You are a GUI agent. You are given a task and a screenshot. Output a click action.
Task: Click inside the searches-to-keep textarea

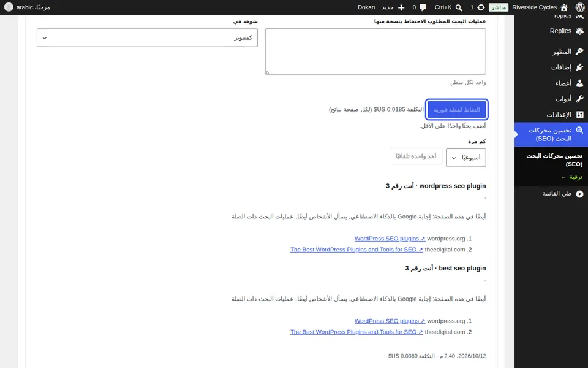click(x=375, y=52)
